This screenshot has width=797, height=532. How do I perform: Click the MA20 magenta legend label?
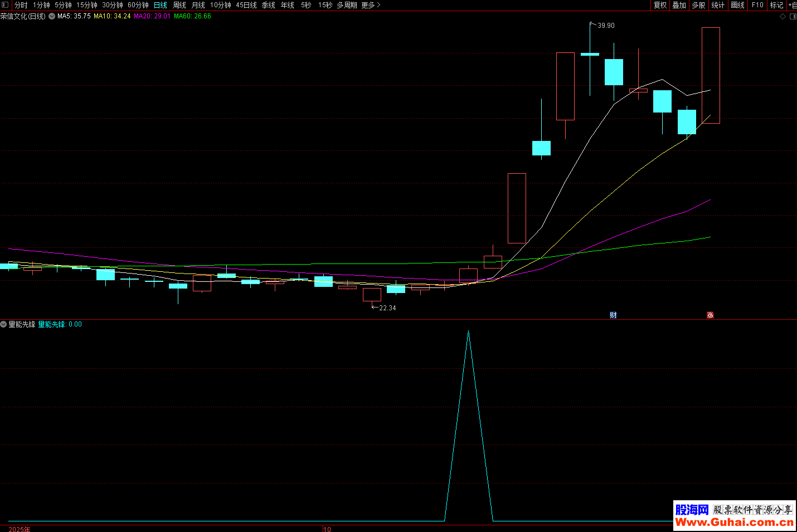pyautogui.click(x=152, y=17)
